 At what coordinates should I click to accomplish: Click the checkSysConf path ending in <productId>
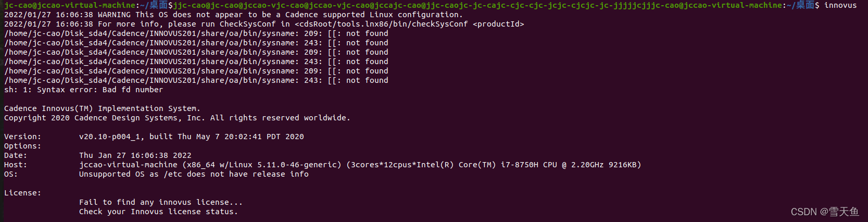pyautogui.click(x=409, y=24)
